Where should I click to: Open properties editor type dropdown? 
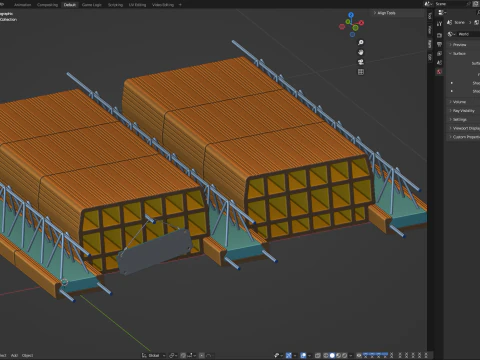[442, 12]
